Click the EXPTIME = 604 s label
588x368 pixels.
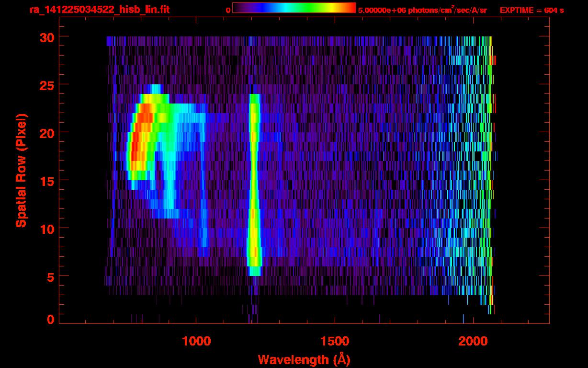pyautogui.click(x=531, y=10)
